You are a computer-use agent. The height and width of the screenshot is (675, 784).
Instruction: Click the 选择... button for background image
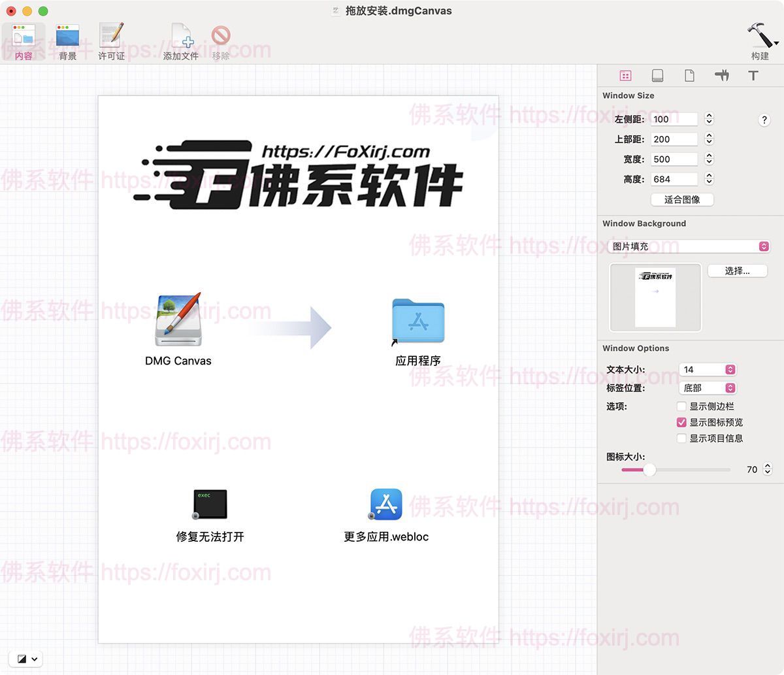737,271
